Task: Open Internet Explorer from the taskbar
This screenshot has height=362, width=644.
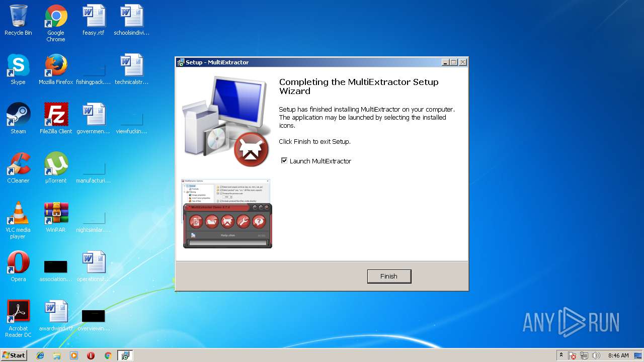Action: [40, 355]
